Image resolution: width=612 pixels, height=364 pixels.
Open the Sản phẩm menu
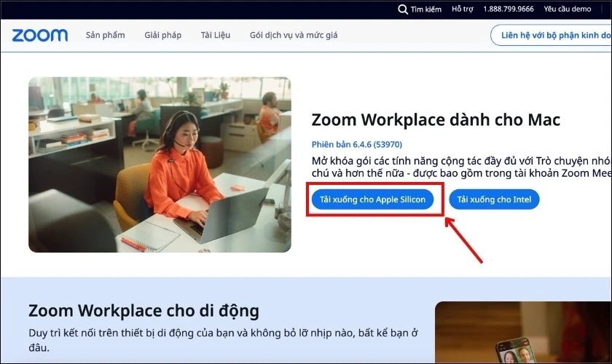point(106,35)
